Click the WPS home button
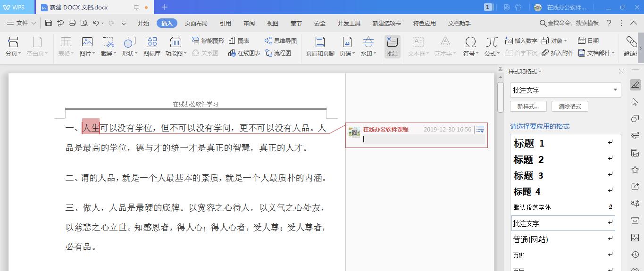Screen dimensions: 644x271 point(17,7)
